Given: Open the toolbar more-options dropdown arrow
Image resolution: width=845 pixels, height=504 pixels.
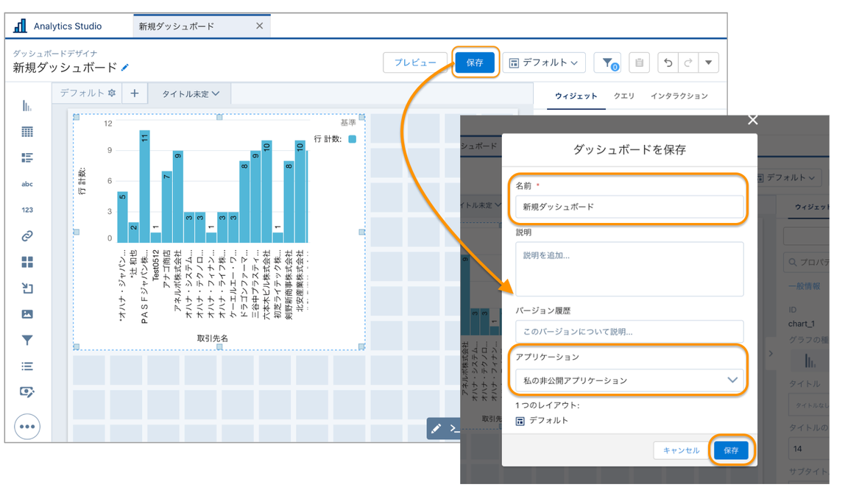Looking at the screenshot, I should pyautogui.click(x=709, y=63).
